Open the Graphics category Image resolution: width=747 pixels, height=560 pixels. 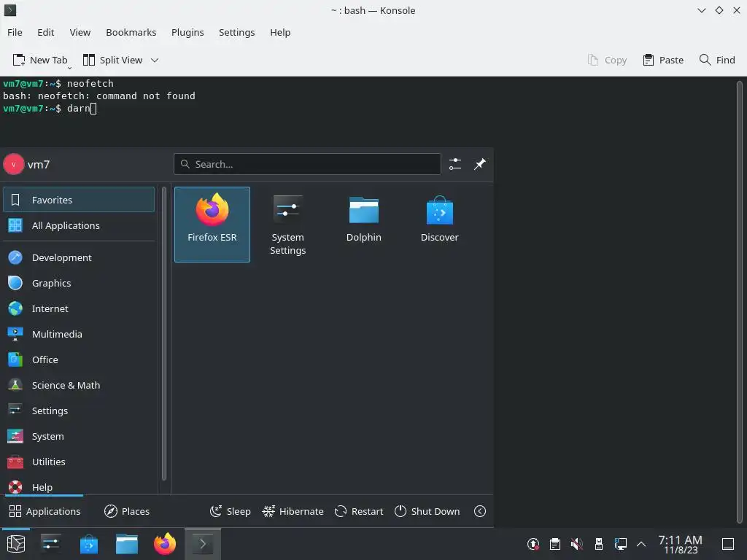79,283
